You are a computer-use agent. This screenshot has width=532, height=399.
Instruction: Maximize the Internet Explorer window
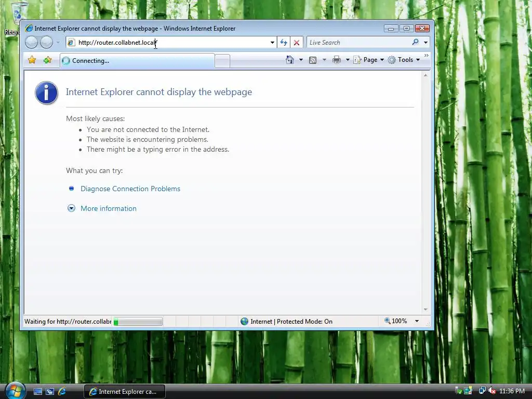406,28
